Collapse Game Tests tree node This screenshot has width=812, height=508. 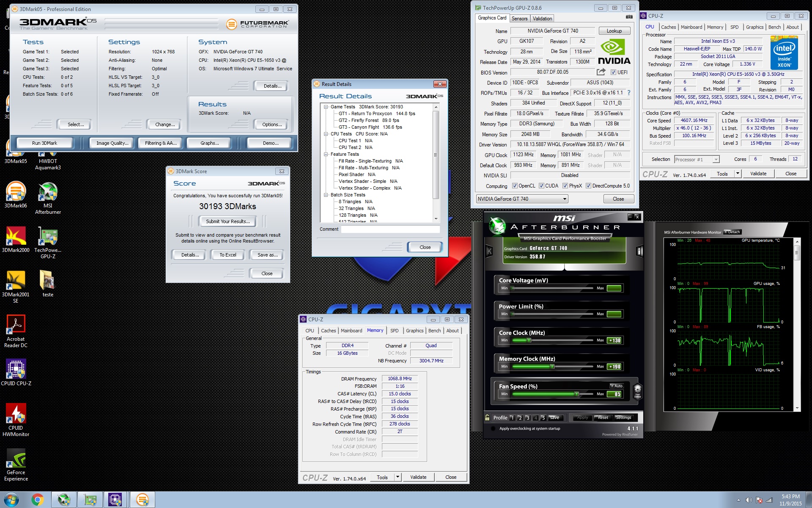click(326, 107)
